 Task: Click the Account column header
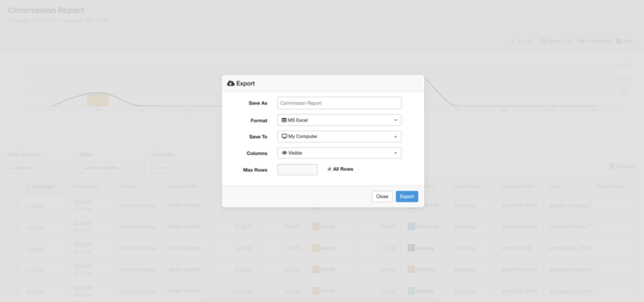pyautogui.click(x=129, y=187)
